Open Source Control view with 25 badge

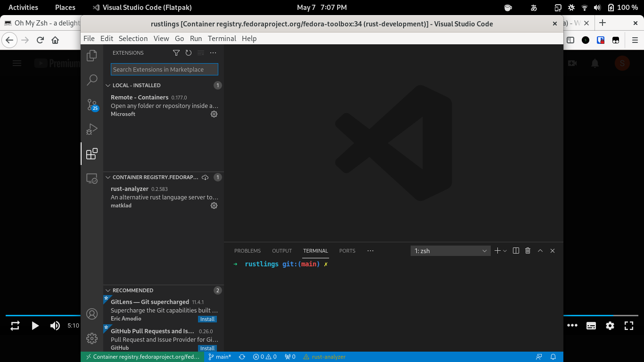[x=92, y=105]
